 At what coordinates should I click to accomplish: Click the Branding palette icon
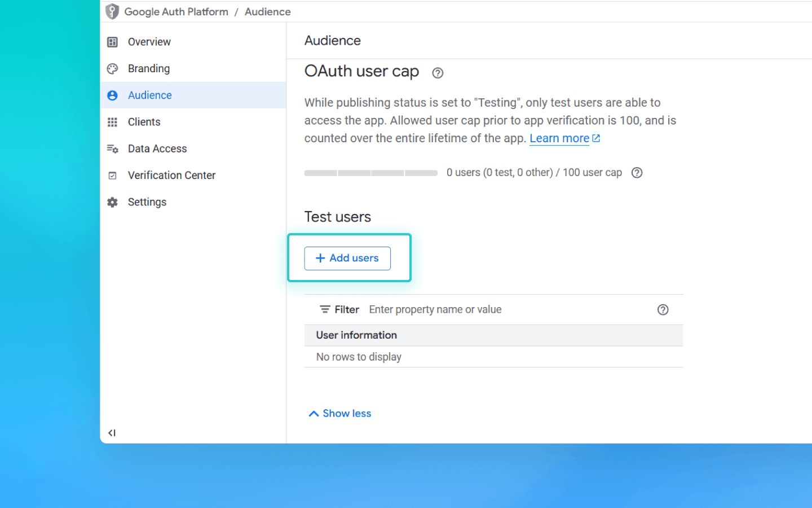point(112,68)
